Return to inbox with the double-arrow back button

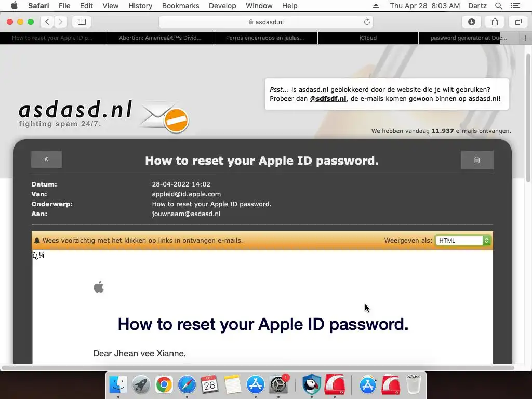(46, 159)
